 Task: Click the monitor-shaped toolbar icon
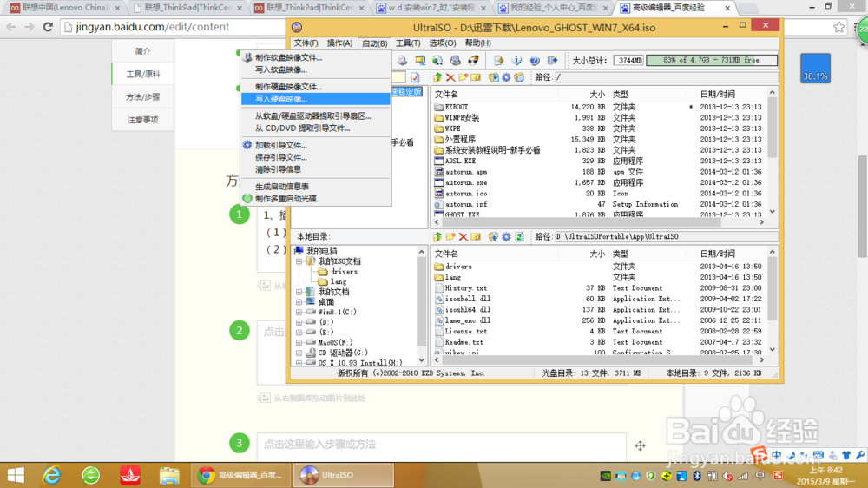pyautogui.click(x=420, y=61)
